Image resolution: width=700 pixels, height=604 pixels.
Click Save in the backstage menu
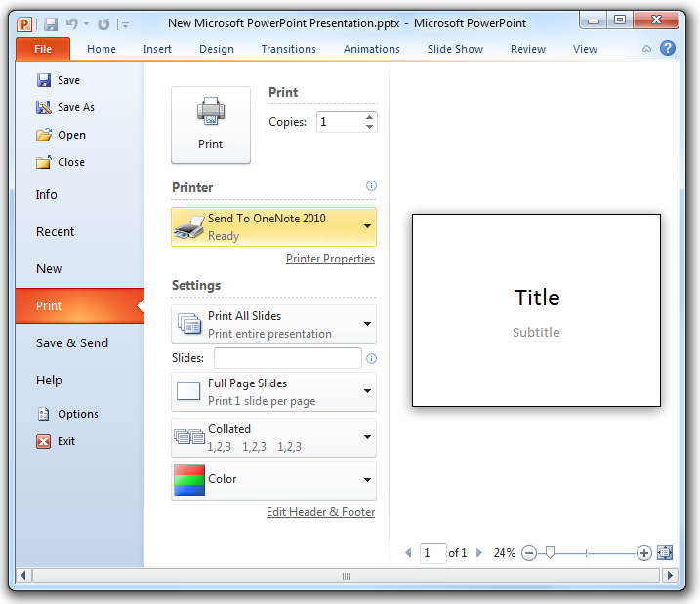point(59,80)
